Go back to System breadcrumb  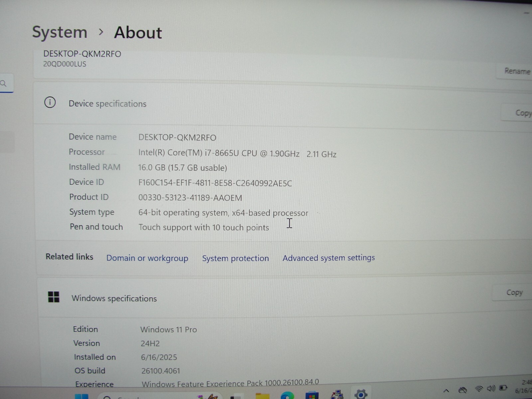click(60, 33)
